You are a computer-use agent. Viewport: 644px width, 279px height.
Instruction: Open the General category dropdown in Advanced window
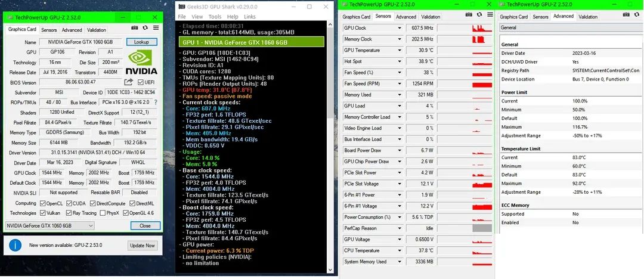click(571, 27)
